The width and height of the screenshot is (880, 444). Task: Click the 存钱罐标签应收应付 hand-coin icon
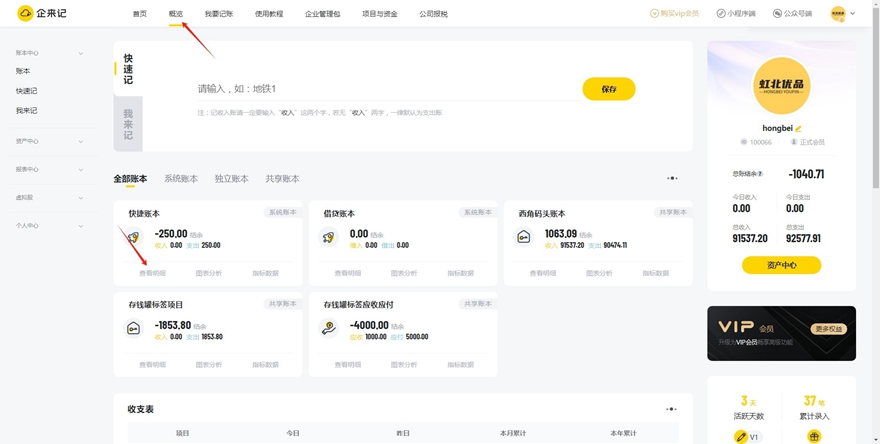(x=329, y=329)
